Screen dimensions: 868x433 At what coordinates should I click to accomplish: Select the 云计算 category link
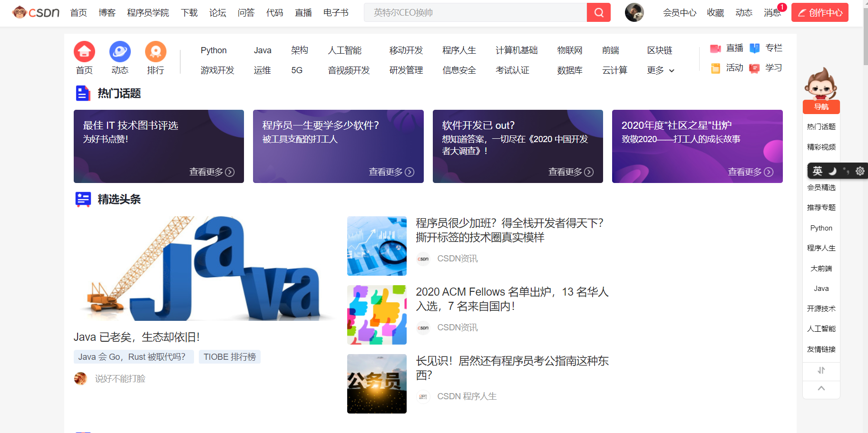point(614,70)
